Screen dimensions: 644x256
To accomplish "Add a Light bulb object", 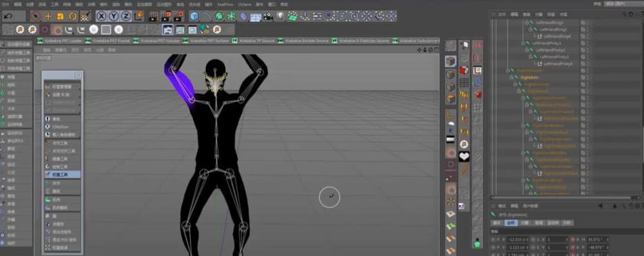I will [x=281, y=16].
